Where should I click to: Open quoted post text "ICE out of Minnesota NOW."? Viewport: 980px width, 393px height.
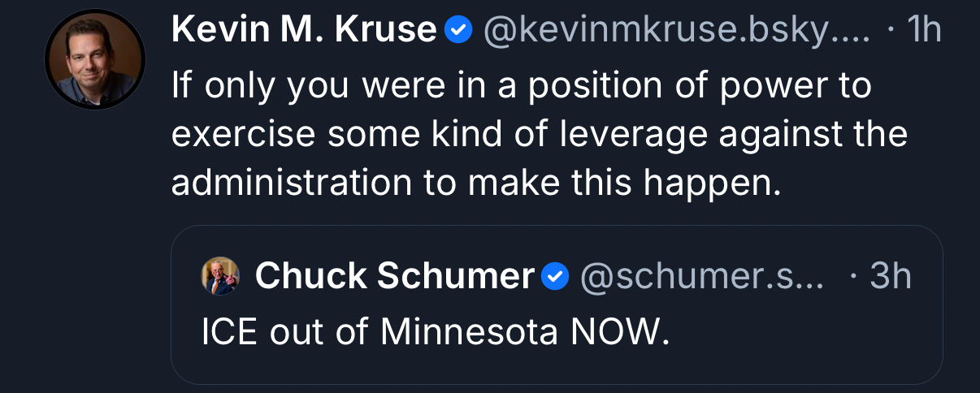(436, 330)
